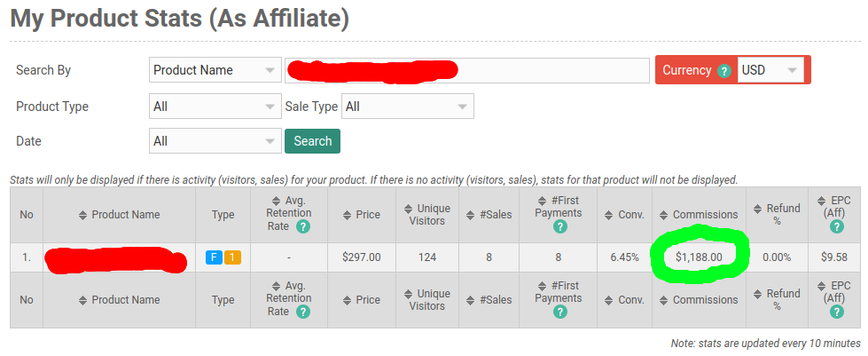Viewport: 868px width, 356px height.
Task: Focus the product name search text field
Action: (x=550, y=70)
